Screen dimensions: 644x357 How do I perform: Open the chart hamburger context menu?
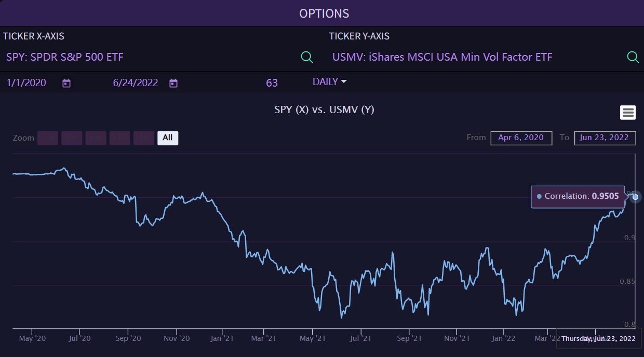628,112
